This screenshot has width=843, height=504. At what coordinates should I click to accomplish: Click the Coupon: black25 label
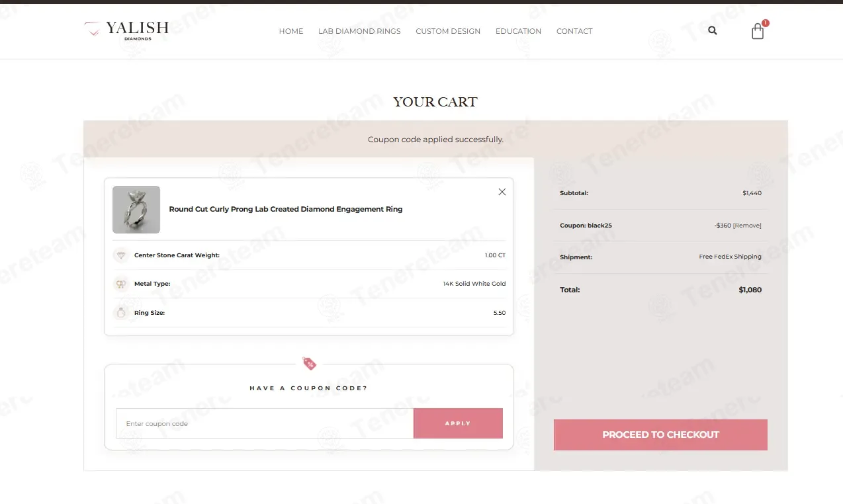pos(586,226)
